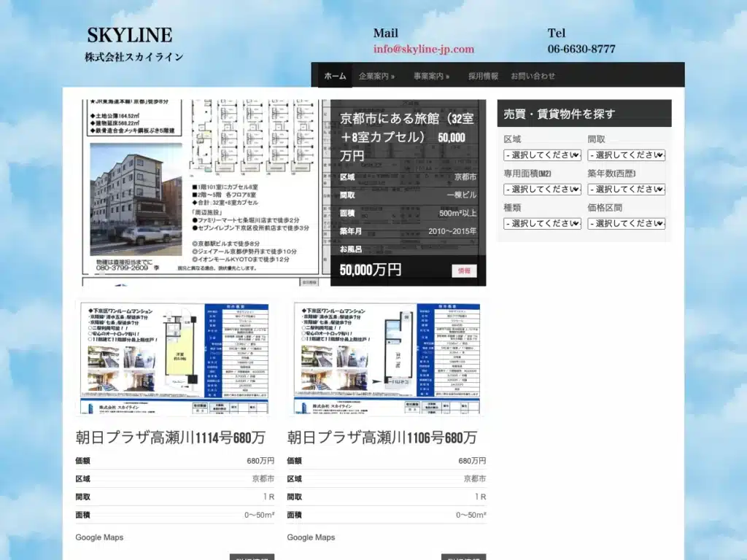Click Google Maps under the 1114号 listing
This screenshot has height=560, width=747.
(x=99, y=537)
